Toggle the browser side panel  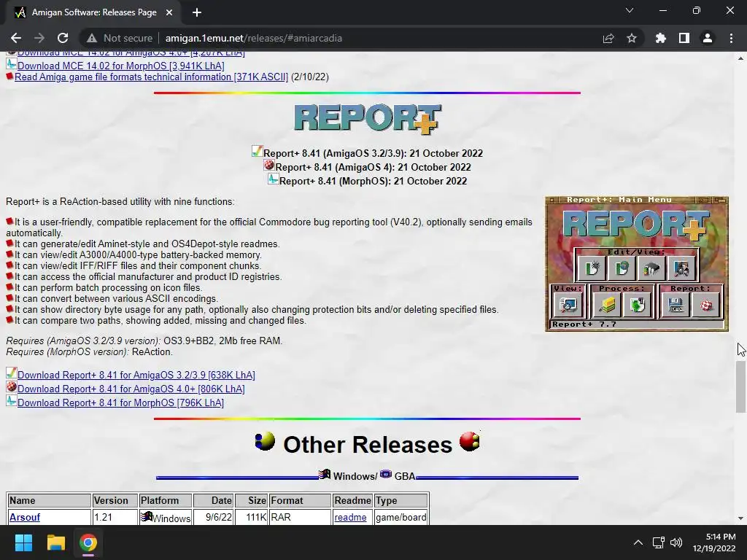pos(684,38)
